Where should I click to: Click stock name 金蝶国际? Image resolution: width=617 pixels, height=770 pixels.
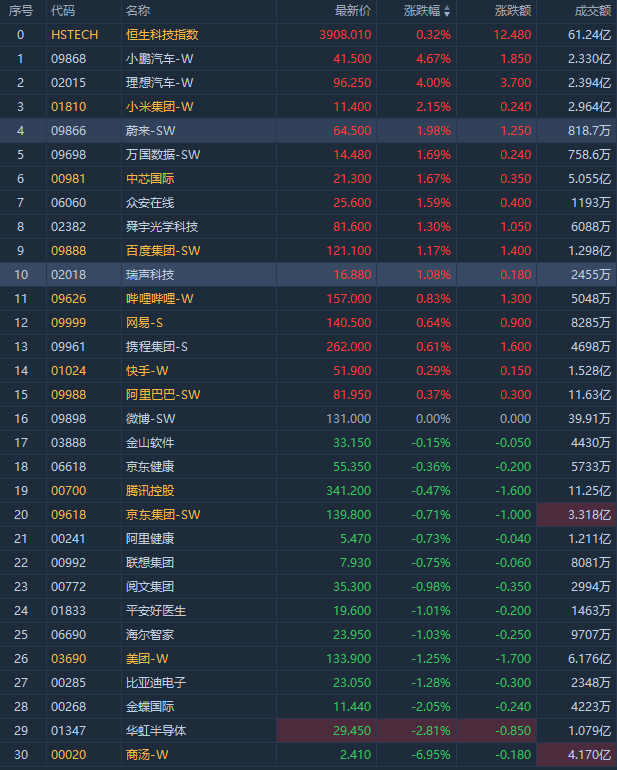[150, 707]
